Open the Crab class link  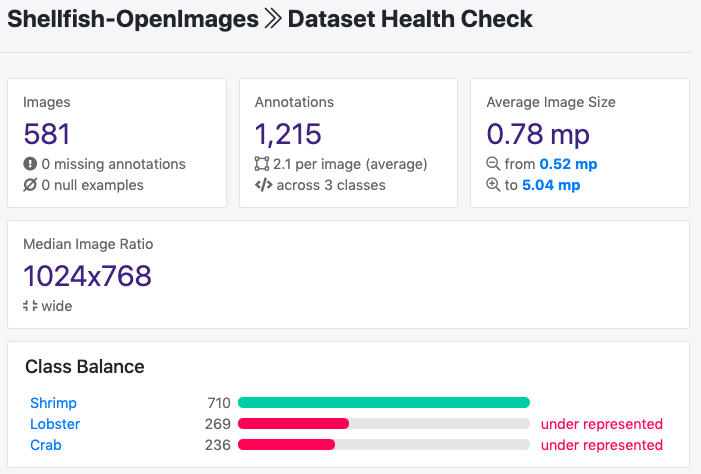[46, 445]
